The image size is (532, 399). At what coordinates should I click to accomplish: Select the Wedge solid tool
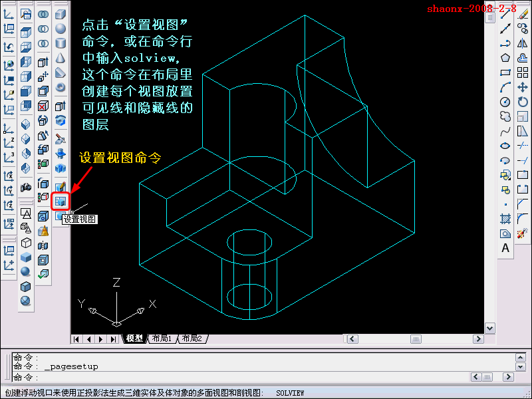tap(61, 72)
